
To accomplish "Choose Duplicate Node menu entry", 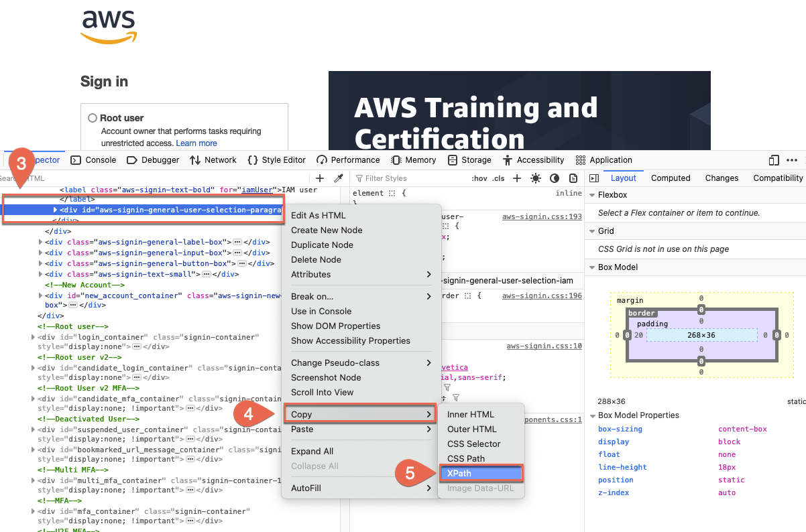I will tap(361, 245).
